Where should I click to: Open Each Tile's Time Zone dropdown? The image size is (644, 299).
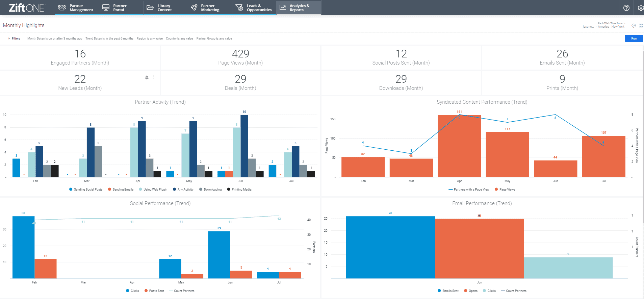click(x=611, y=23)
